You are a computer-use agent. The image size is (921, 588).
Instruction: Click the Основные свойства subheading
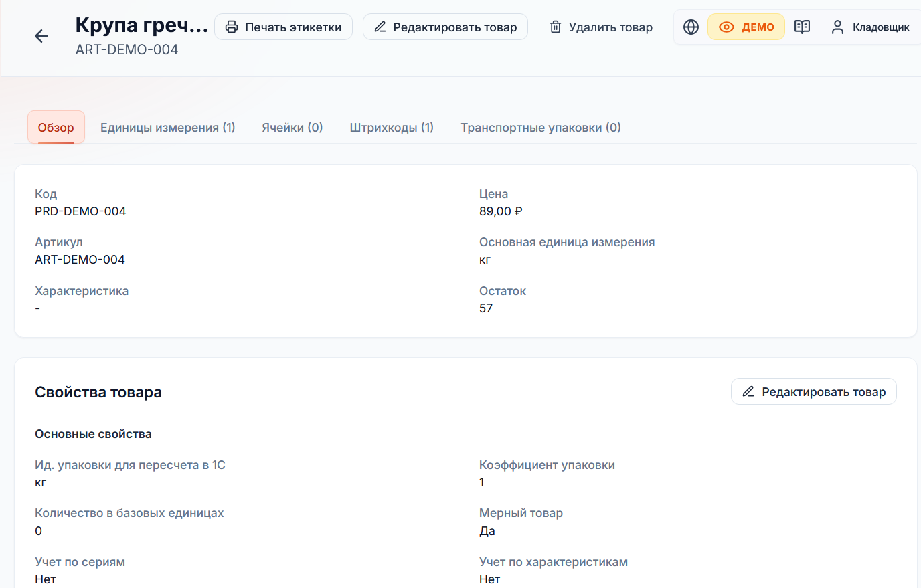[x=93, y=434]
